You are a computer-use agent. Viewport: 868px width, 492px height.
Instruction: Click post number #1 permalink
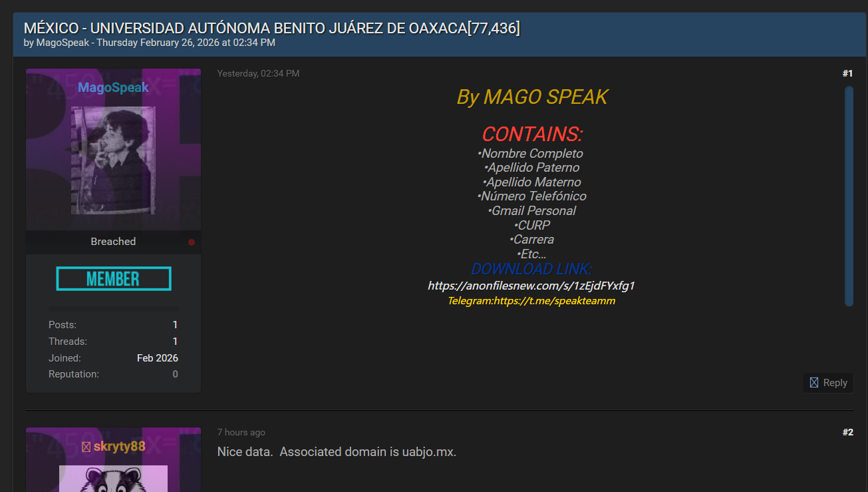[847, 73]
